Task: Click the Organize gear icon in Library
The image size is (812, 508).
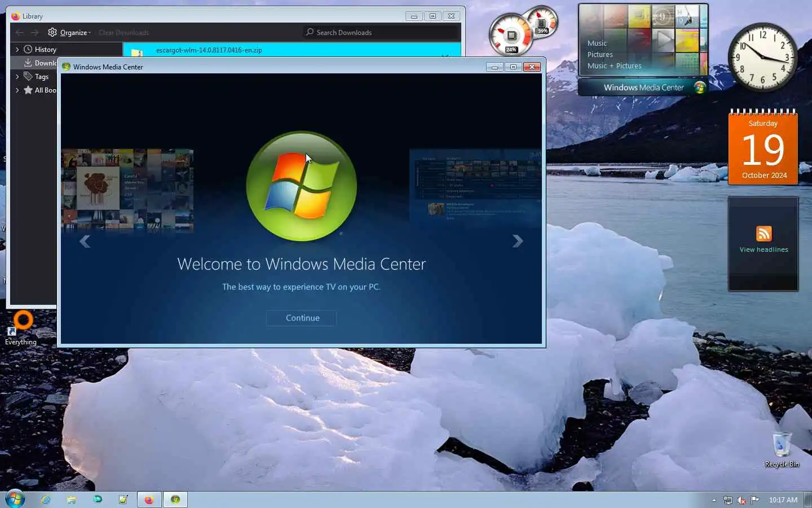Action: [x=52, y=32]
